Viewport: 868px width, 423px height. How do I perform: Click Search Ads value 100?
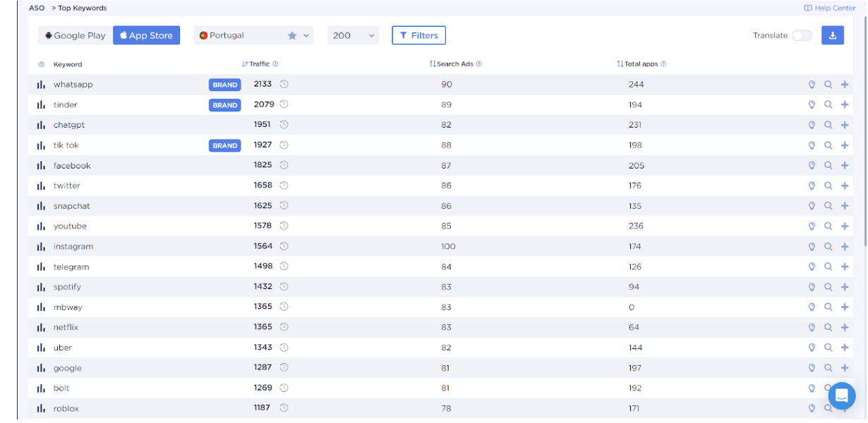449,247
